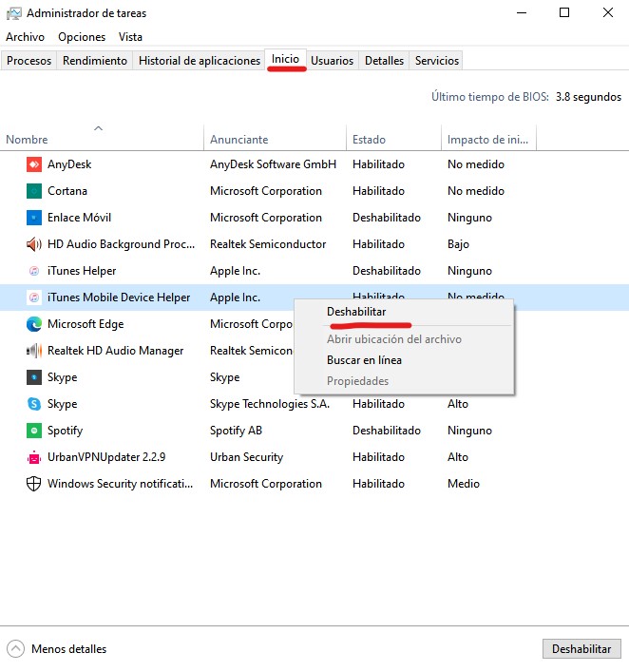Click the Deshabilitar button at bottom right
The width and height of the screenshot is (629, 672).
(x=581, y=649)
